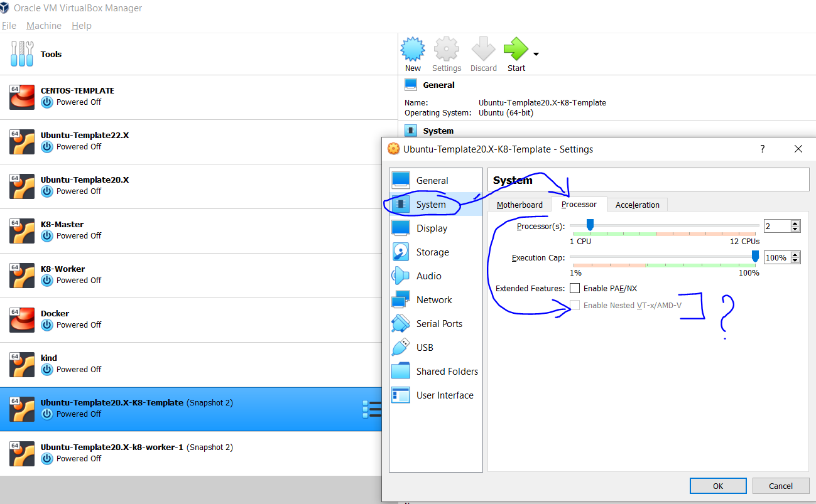Click the System section header in details
Screen dimensions: 816x504
(438, 131)
